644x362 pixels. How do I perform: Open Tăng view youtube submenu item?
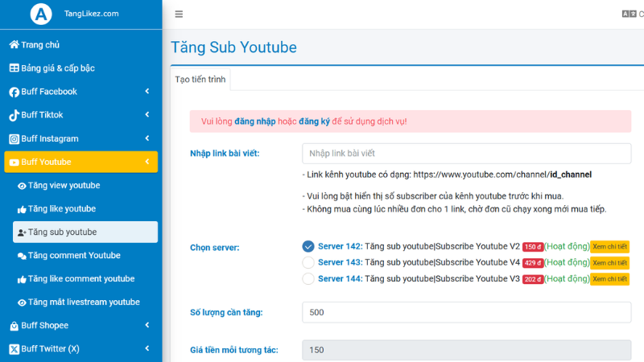point(85,186)
